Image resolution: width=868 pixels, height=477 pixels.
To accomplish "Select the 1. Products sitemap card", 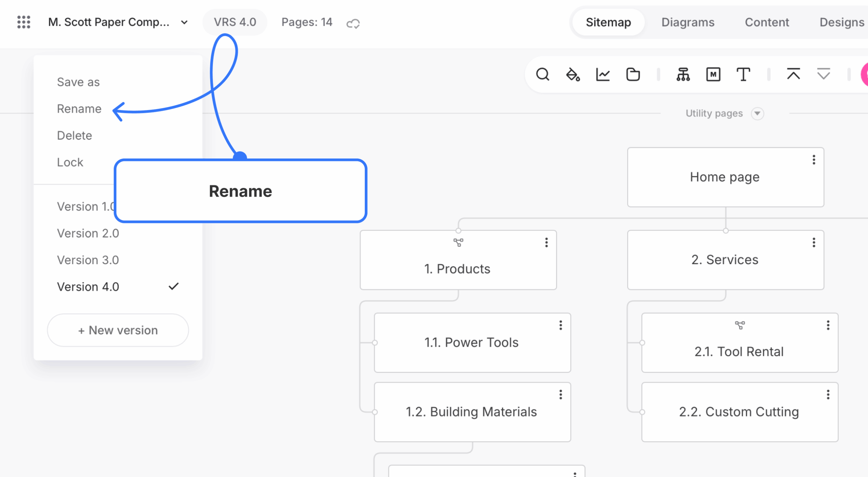I will (458, 260).
